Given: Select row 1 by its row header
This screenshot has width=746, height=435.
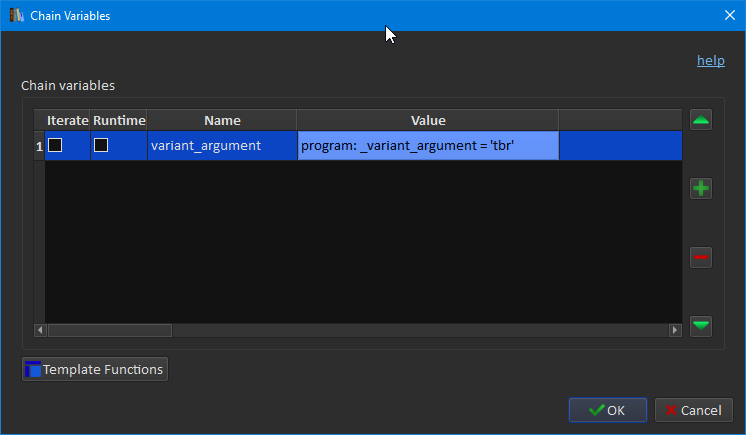Looking at the screenshot, I should [39, 146].
